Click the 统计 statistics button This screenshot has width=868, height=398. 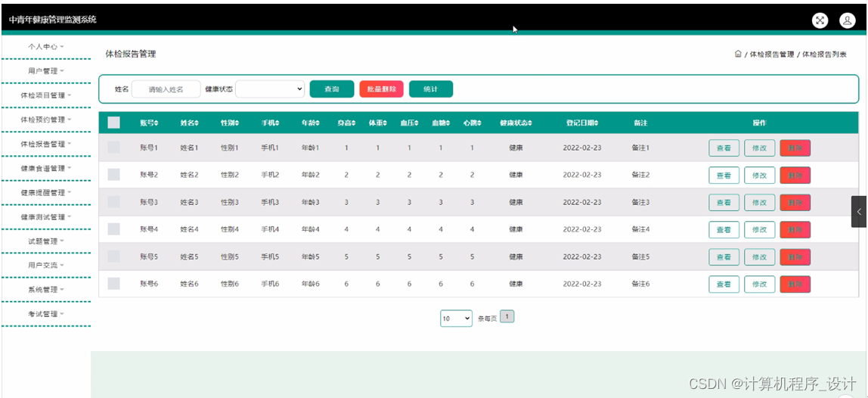coord(431,89)
